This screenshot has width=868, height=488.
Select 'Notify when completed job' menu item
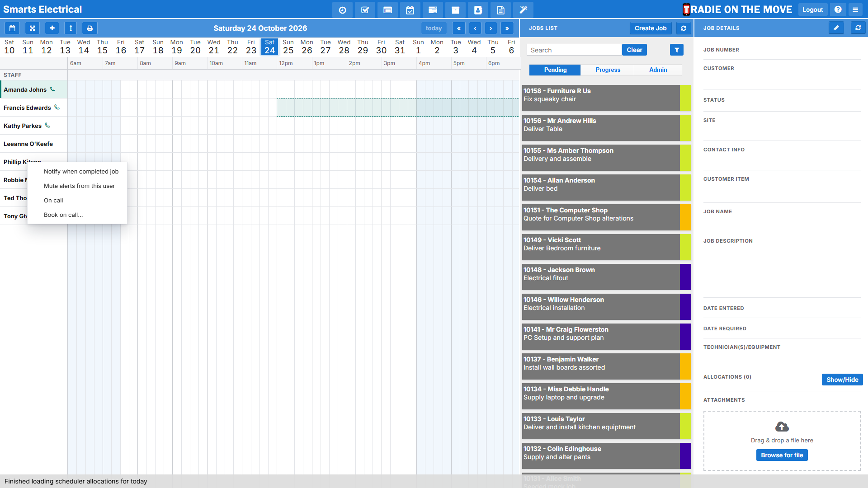tap(77, 171)
